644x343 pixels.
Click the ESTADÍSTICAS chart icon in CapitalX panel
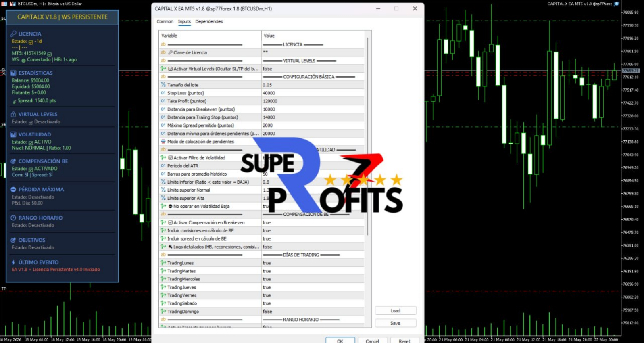(x=13, y=73)
